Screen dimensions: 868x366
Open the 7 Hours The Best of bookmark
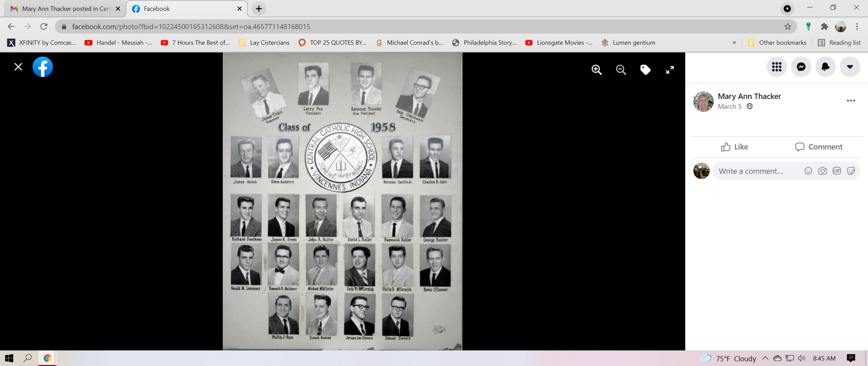pyautogui.click(x=195, y=43)
